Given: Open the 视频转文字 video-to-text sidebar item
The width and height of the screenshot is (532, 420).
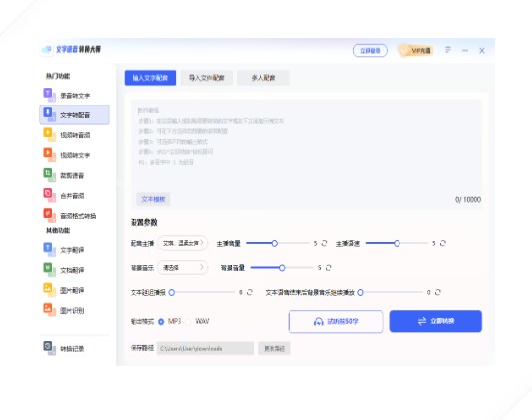Looking at the screenshot, I should tap(75, 155).
